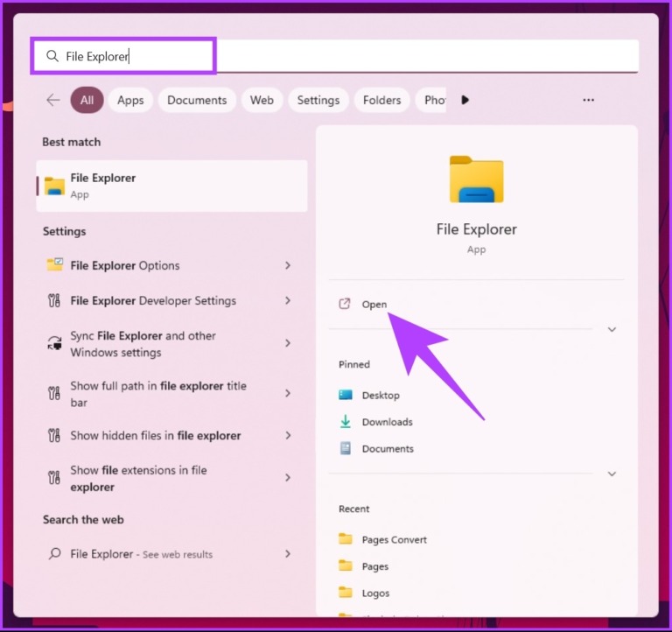Viewport: 672px width, 632px height.
Task: Switch to the partially shown Photos tab
Action: point(431,100)
